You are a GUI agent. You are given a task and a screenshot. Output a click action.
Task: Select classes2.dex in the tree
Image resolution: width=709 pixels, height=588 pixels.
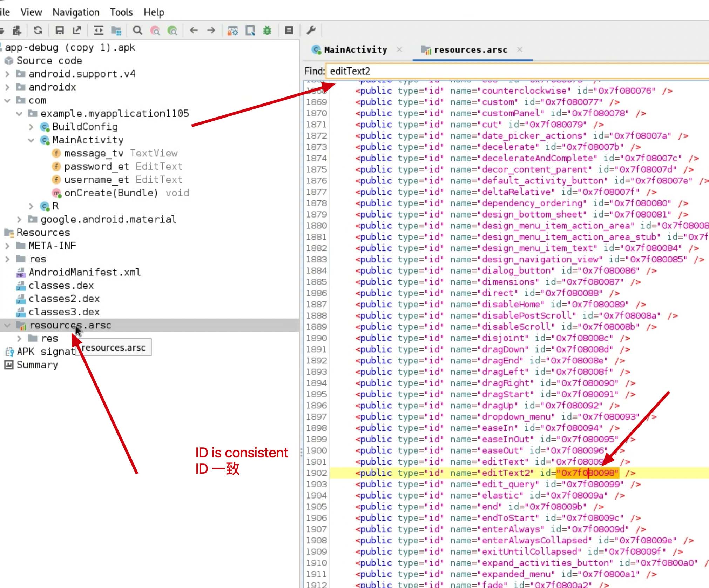tap(64, 299)
